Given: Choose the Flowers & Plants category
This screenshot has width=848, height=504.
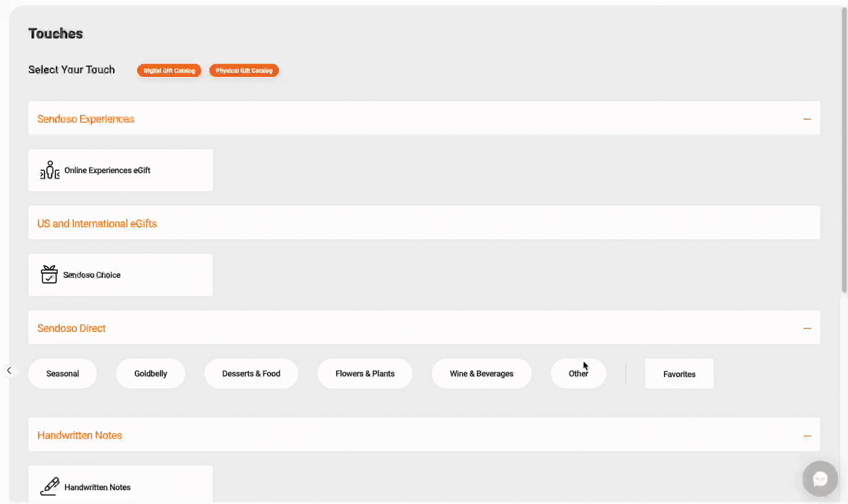Looking at the screenshot, I should tap(364, 373).
